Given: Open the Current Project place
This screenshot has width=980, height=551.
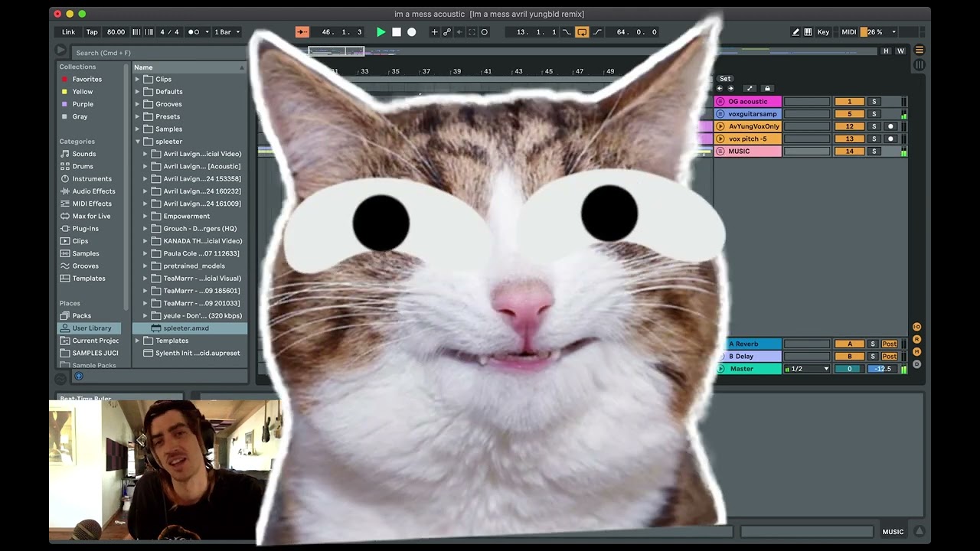Looking at the screenshot, I should [x=95, y=341].
